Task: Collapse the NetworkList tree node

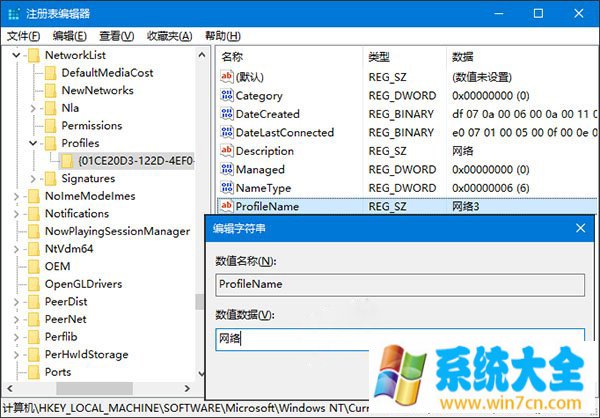Action: point(16,55)
